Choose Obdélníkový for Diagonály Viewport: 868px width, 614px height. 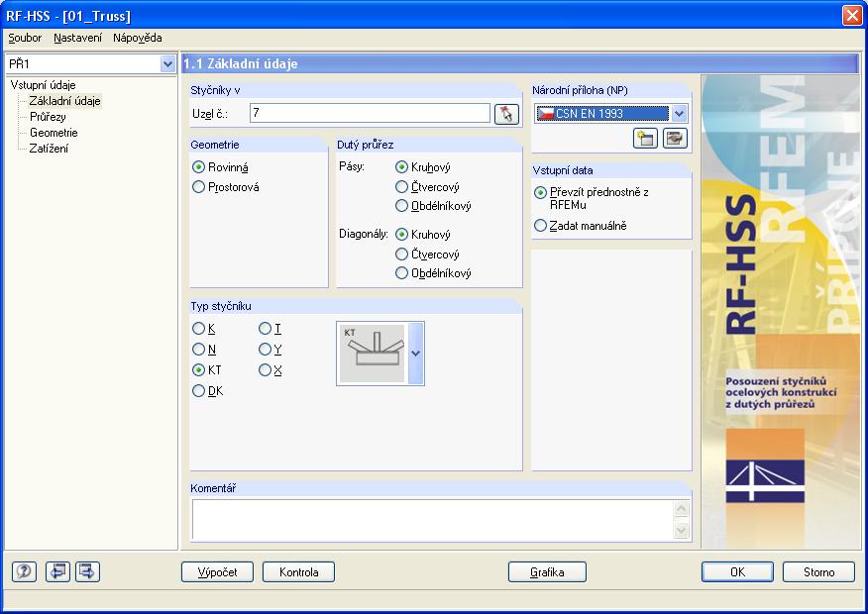433,273
